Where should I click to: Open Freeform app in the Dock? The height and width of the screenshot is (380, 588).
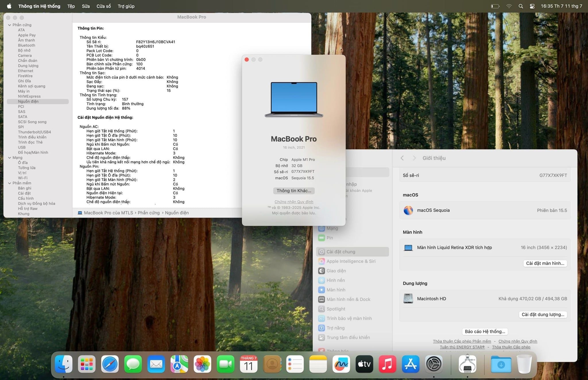(x=341, y=364)
